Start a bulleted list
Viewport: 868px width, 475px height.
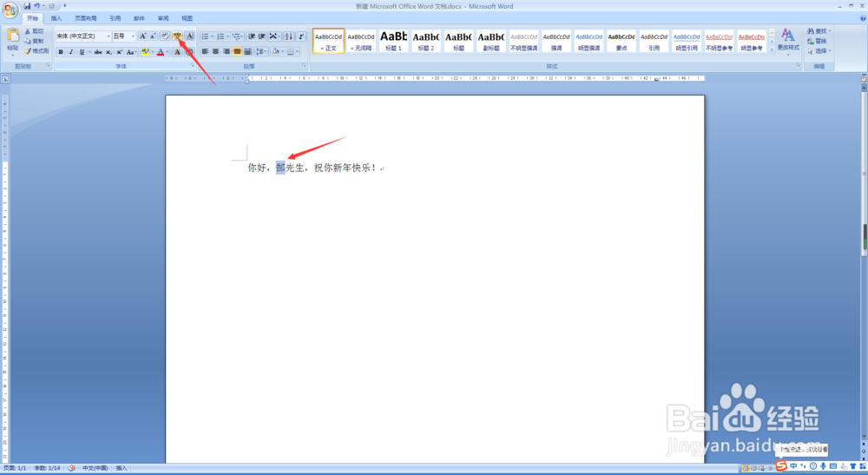(206, 36)
